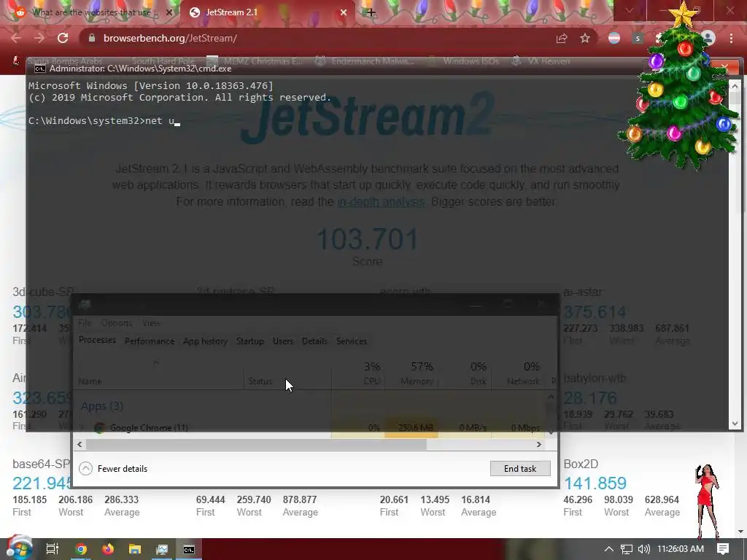Show hidden system tray icons
This screenshot has height=560, width=747.
[608, 549]
